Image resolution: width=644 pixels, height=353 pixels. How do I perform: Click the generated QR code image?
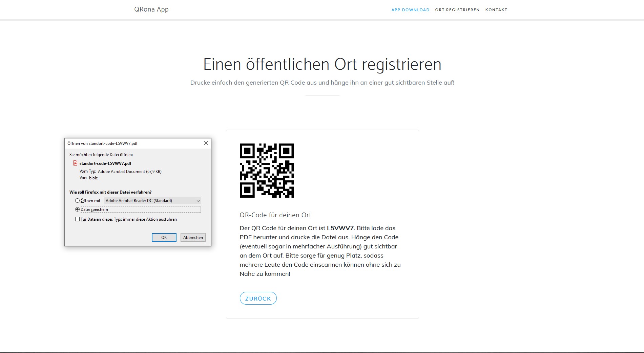click(x=267, y=171)
